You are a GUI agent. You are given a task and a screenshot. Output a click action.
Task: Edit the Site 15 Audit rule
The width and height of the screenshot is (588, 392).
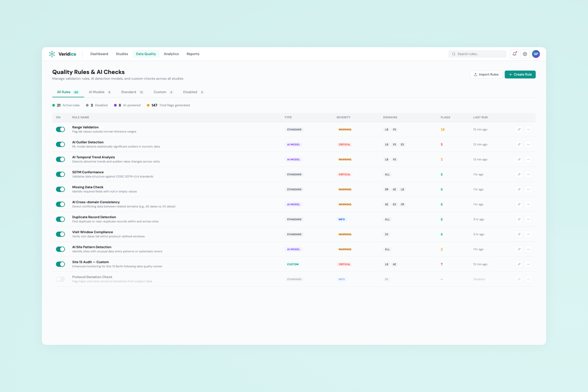pyautogui.click(x=519, y=264)
